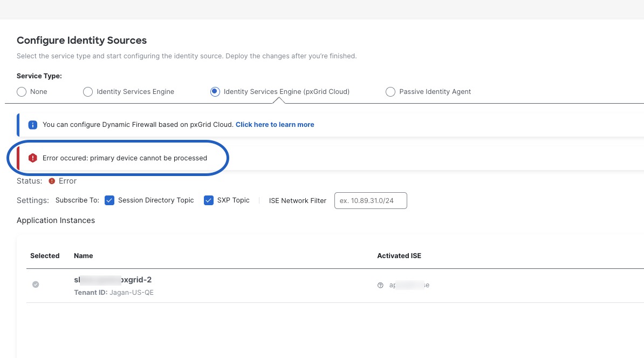Image resolution: width=644 pixels, height=358 pixels.
Task: Click the red icon beside Status Error
Action: click(52, 181)
